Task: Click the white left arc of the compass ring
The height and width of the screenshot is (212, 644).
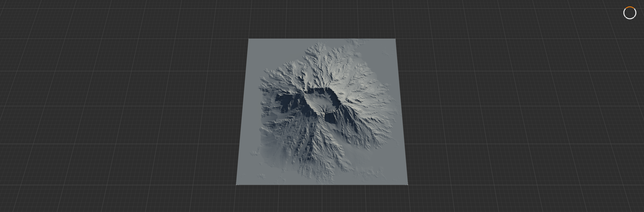Action: point(624,13)
